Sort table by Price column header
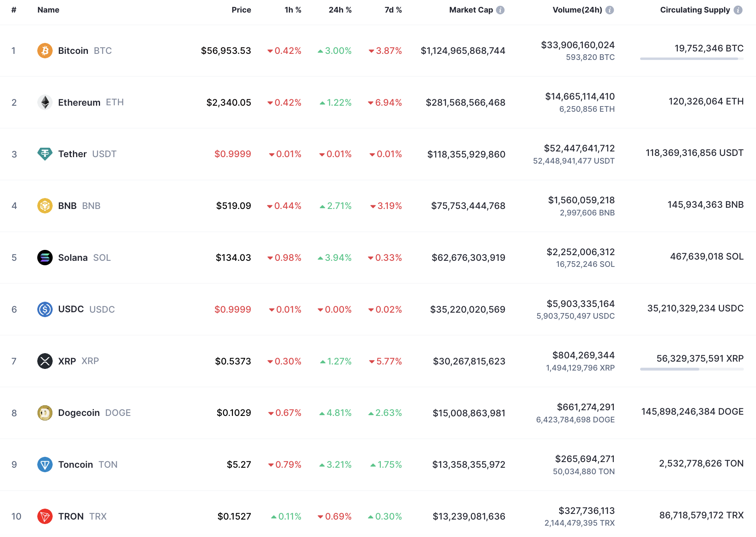Viewport: 756px width, 537px height. pyautogui.click(x=241, y=10)
